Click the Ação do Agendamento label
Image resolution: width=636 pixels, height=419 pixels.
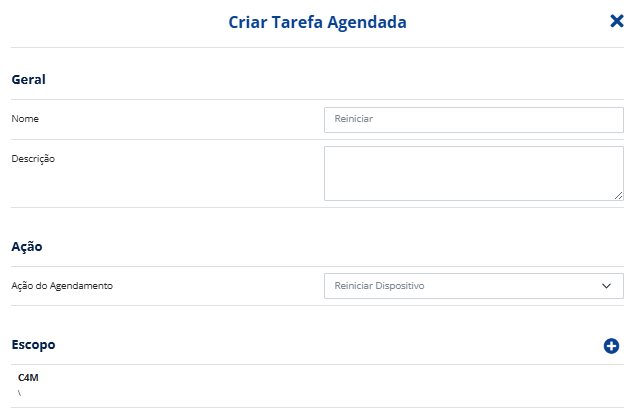tap(62, 286)
